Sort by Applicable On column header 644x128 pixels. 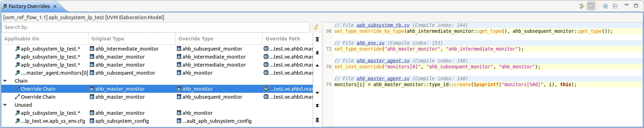45,39
